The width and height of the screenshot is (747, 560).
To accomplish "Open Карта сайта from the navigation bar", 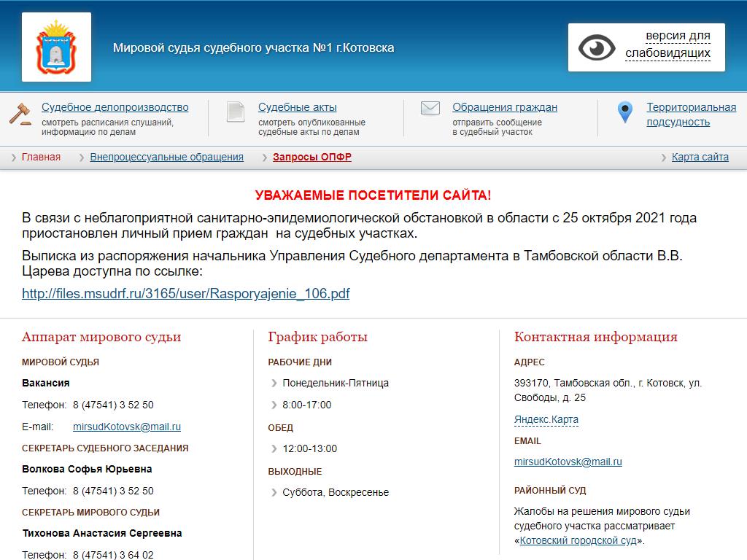I will 700,157.
